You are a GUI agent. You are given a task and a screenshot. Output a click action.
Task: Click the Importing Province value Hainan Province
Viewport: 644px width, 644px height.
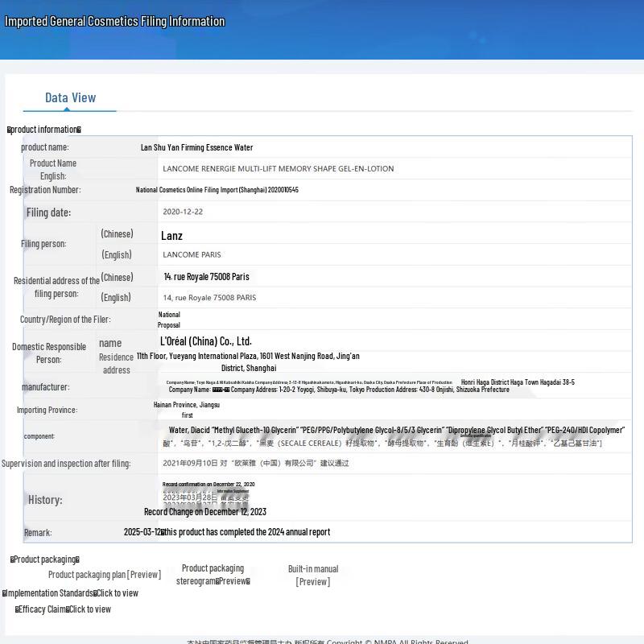pos(186,405)
